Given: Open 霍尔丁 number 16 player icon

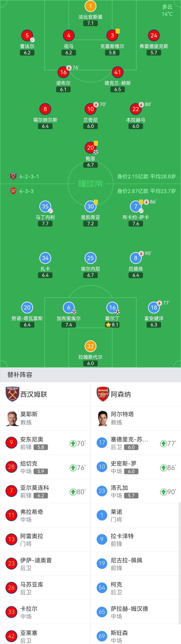Looking at the screenshot, I should pyautogui.click(x=112, y=307).
